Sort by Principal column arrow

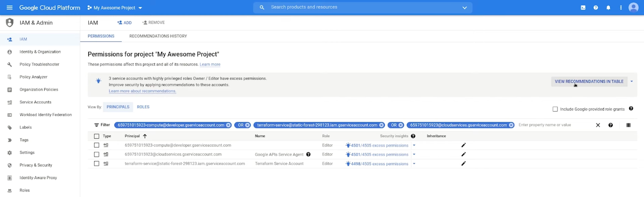145,136
